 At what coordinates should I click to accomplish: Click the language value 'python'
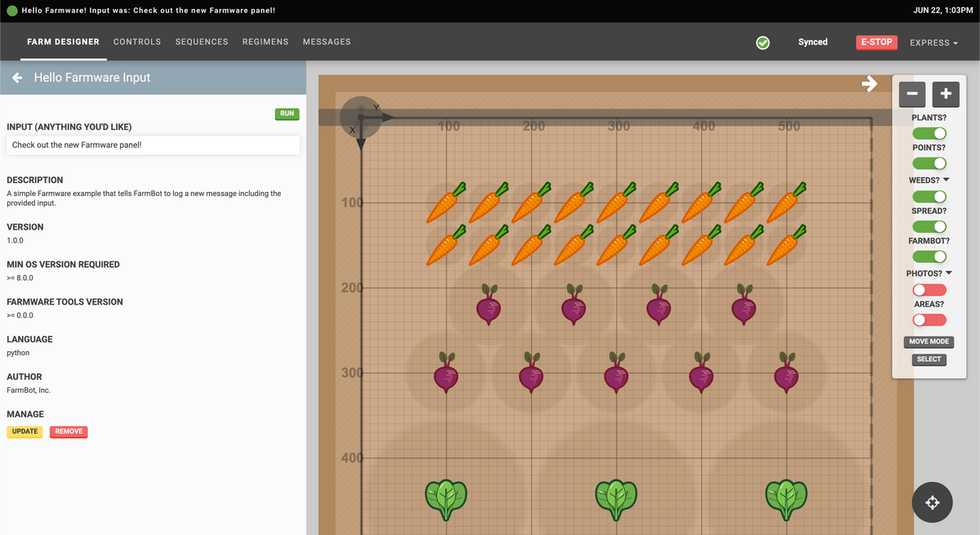point(18,353)
